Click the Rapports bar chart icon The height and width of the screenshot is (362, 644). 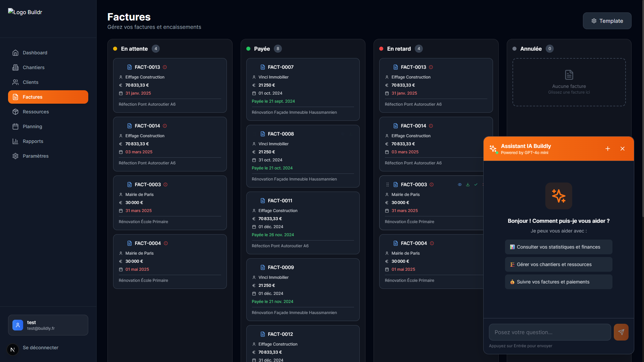click(x=15, y=141)
